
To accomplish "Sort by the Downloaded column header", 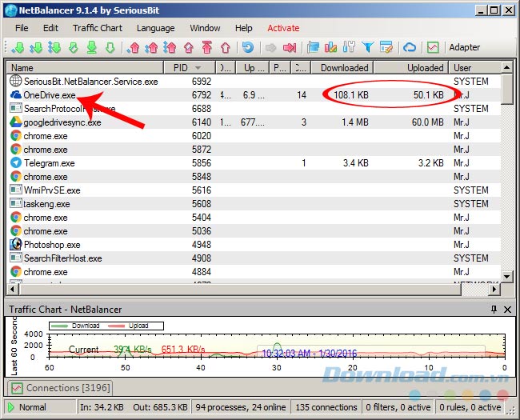I will tap(342, 68).
